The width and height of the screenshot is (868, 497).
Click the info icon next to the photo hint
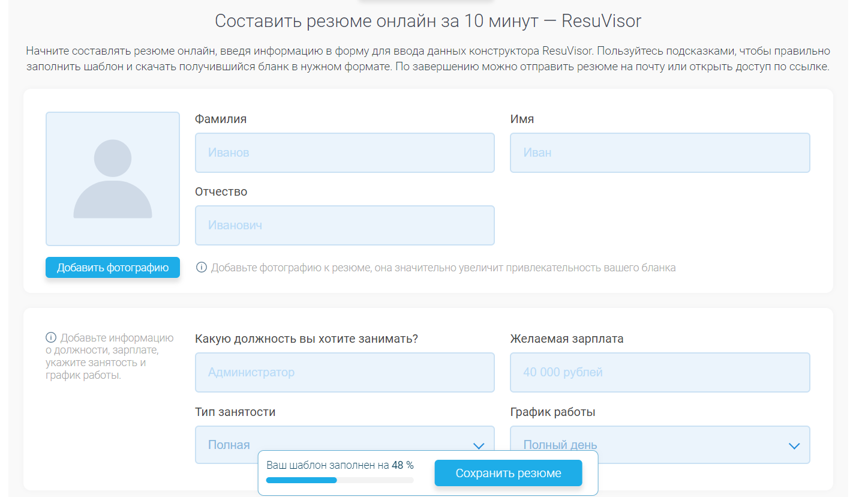[x=202, y=267]
